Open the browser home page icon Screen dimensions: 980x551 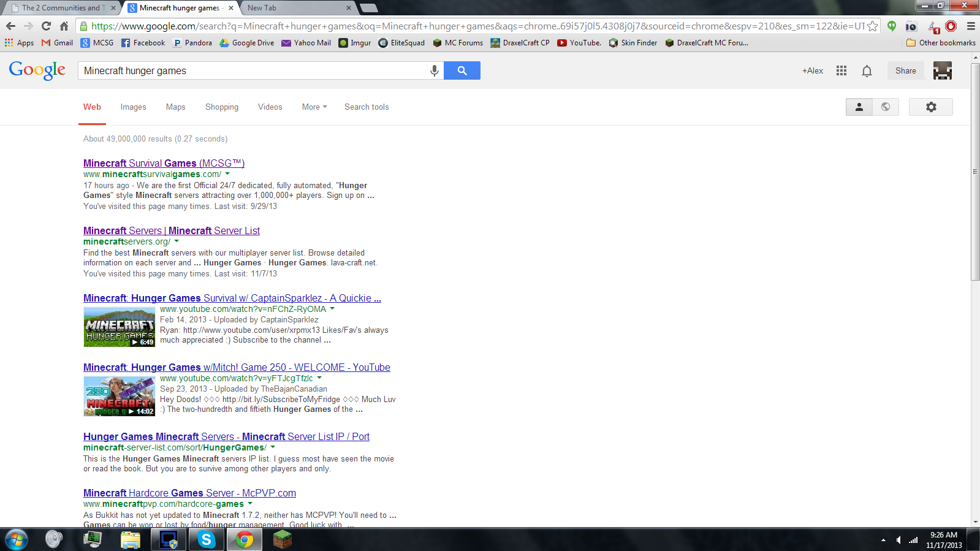pos(64,26)
